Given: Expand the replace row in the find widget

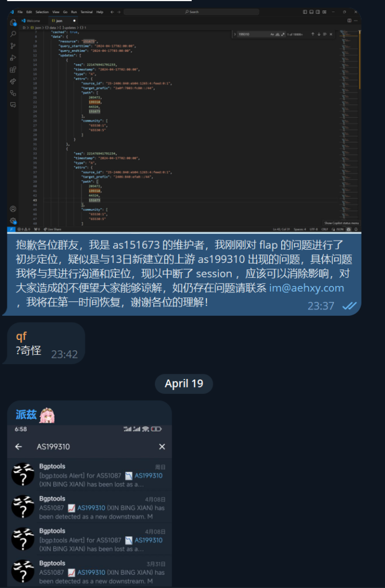Looking at the screenshot, I should click(x=235, y=34).
